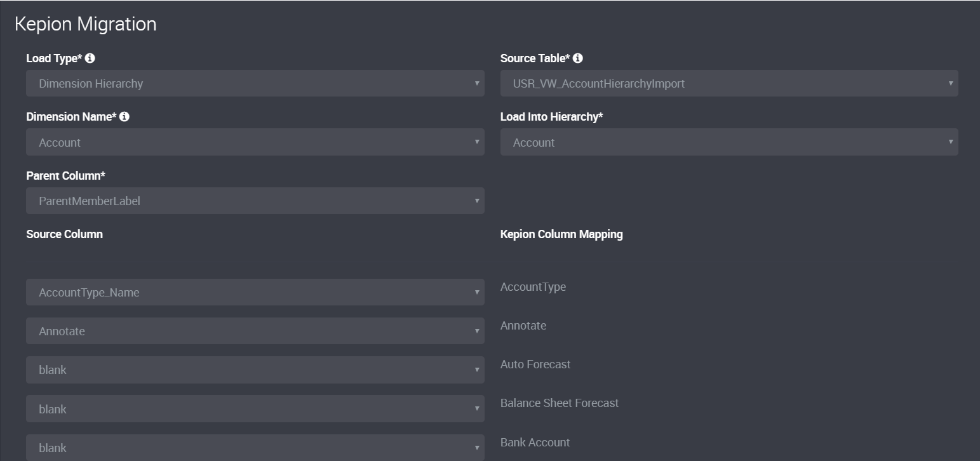The width and height of the screenshot is (980, 461).
Task: Open the Source Table dropdown (USR_VW_AccountHierarchyImport)
Action: [x=729, y=83]
